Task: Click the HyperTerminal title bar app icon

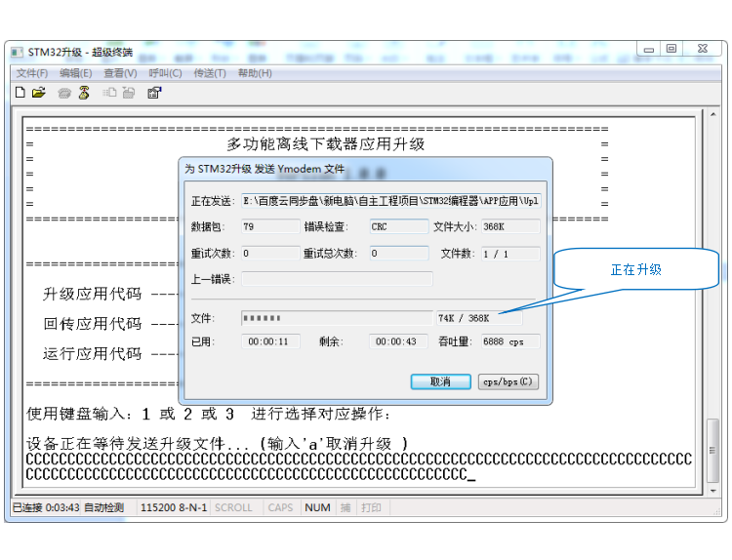Action: click(x=17, y=52)
